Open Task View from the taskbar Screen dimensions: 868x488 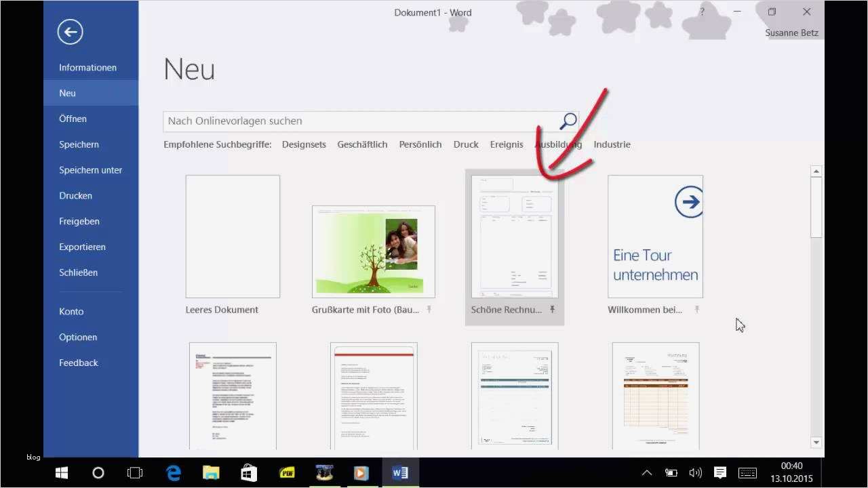click(135, 472)
